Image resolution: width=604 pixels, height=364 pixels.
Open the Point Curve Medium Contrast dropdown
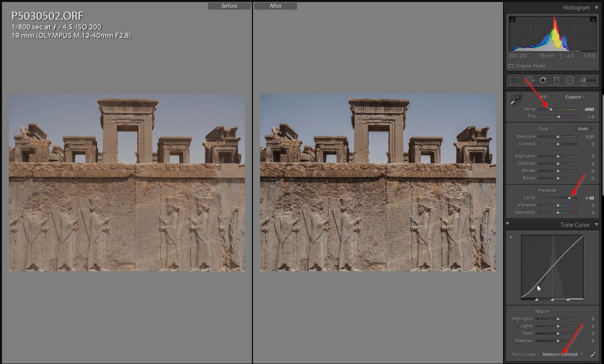coord(563,354)
